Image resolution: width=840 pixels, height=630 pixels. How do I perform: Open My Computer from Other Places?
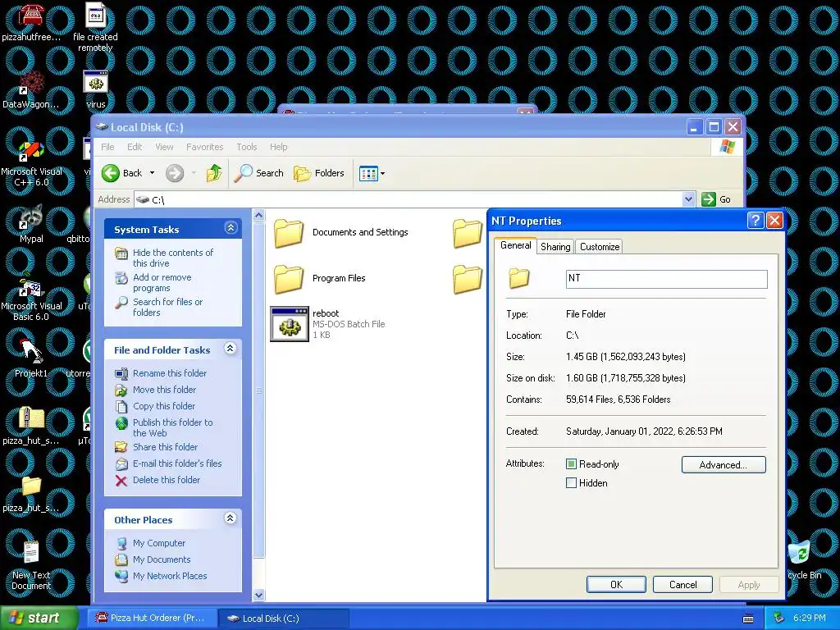click(x=158, y=543)
